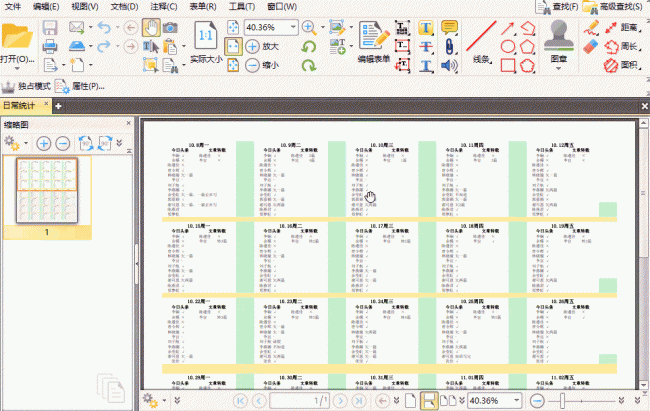Screen dimensions: 650x411
Task: Select the Callout text tool
Action: point(402,65)
